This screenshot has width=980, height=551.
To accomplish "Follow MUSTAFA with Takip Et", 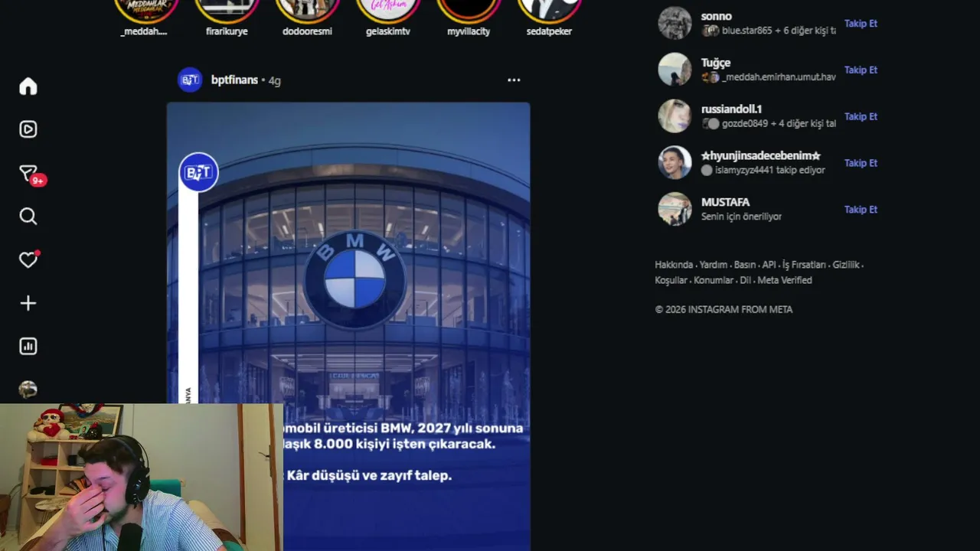I will 861,210.
